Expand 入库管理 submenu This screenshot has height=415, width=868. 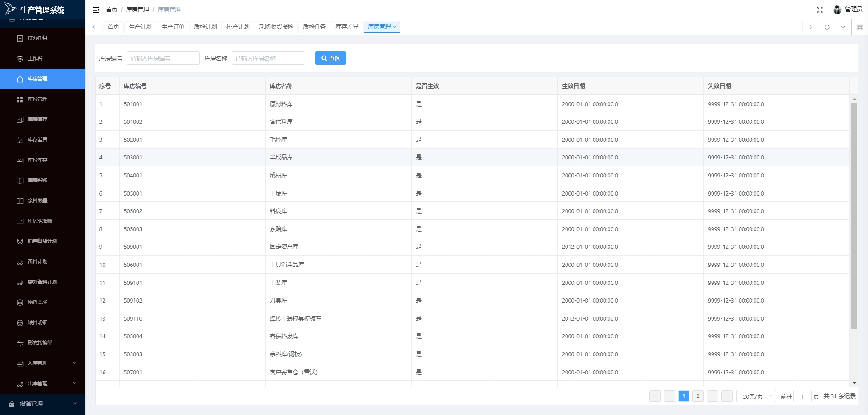click(x=42, y=364)
